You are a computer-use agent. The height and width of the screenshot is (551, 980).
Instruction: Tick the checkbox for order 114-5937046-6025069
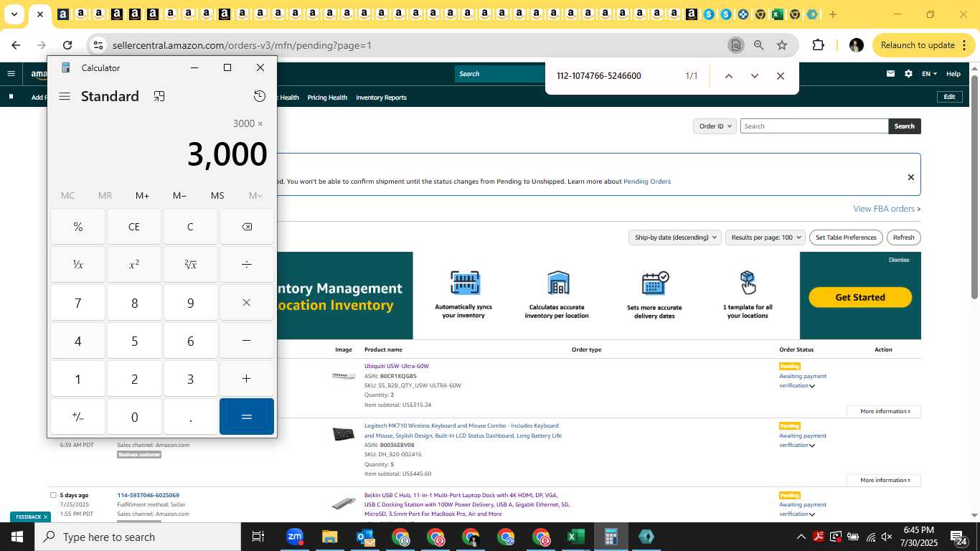tap(53, 495)
